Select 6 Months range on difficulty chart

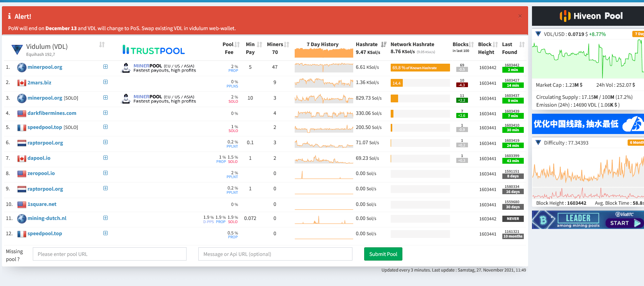(635, 143)
